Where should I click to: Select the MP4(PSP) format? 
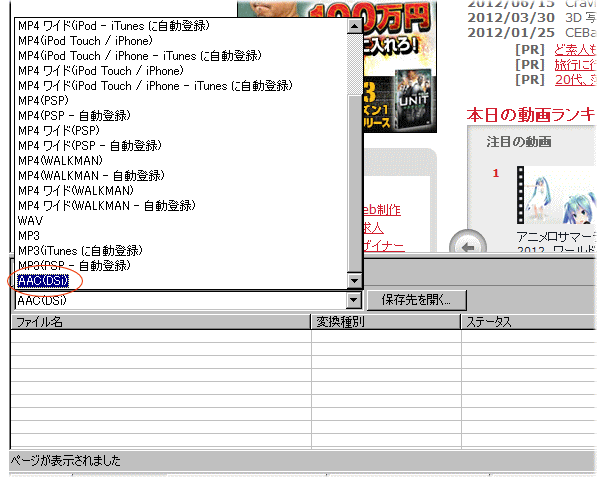click(x=43, y=101)
